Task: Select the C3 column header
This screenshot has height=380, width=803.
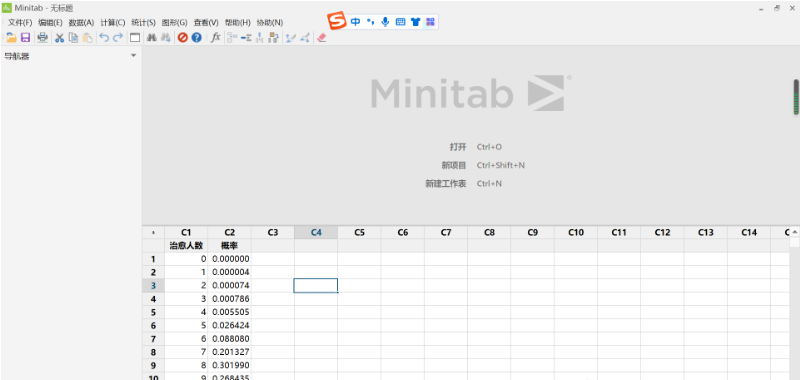Action: [273, 233]
